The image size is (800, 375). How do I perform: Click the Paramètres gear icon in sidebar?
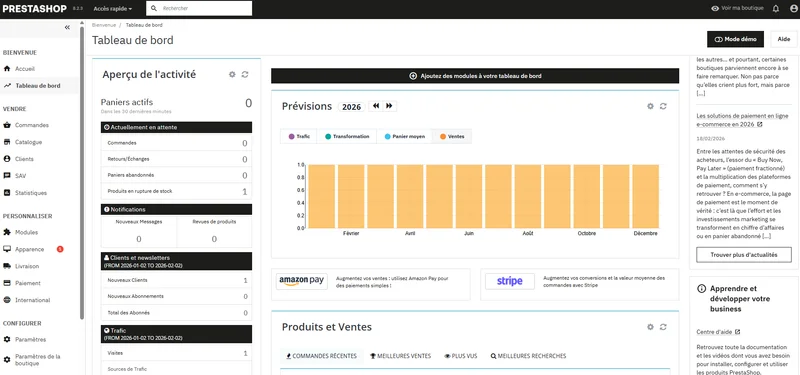point(7,339)
